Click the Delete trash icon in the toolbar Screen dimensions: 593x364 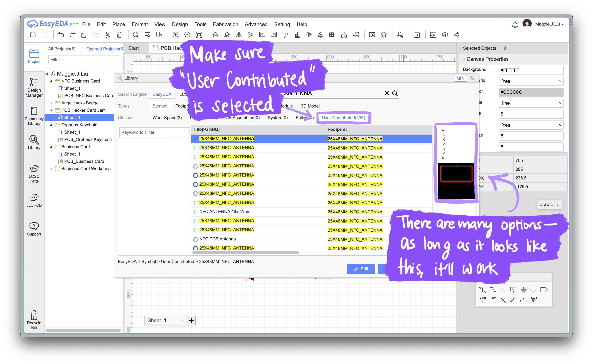coord(119,35)
